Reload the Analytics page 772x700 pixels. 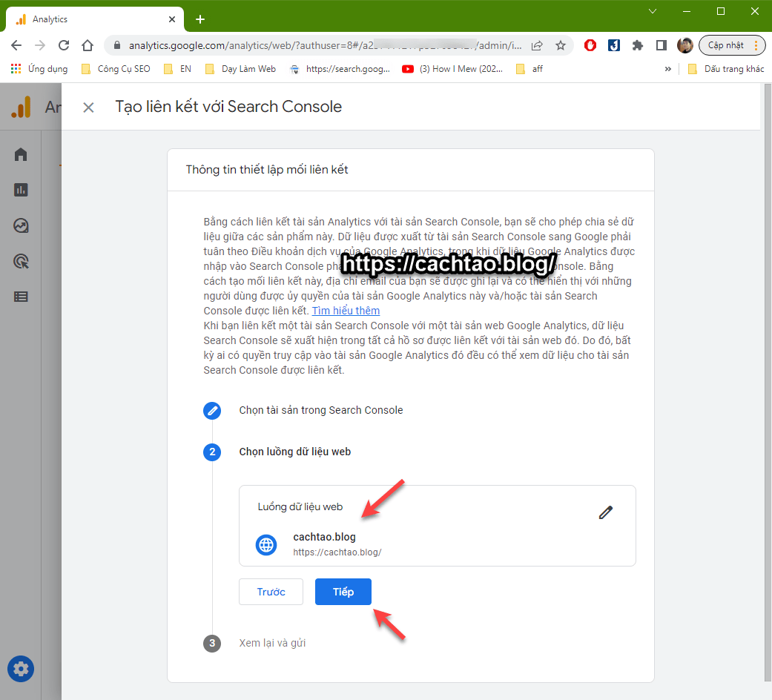64,45
